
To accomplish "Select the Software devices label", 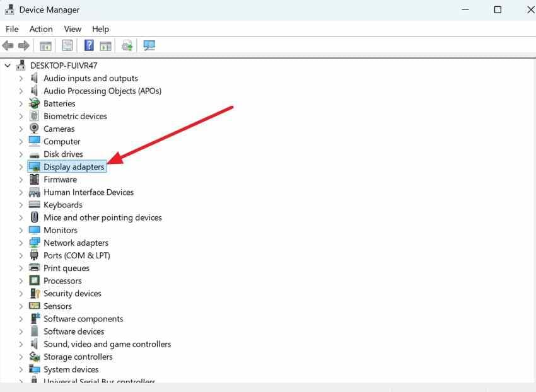I will click(x=74, y=331).
